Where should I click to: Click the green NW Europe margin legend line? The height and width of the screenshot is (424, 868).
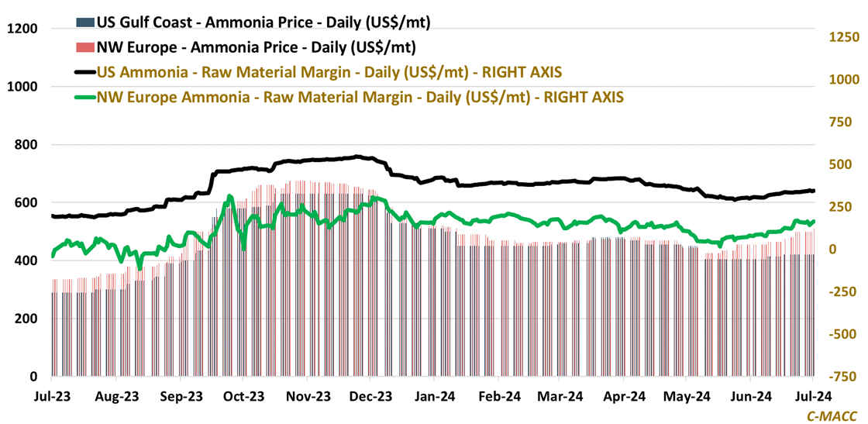click(x=84, y=97)
